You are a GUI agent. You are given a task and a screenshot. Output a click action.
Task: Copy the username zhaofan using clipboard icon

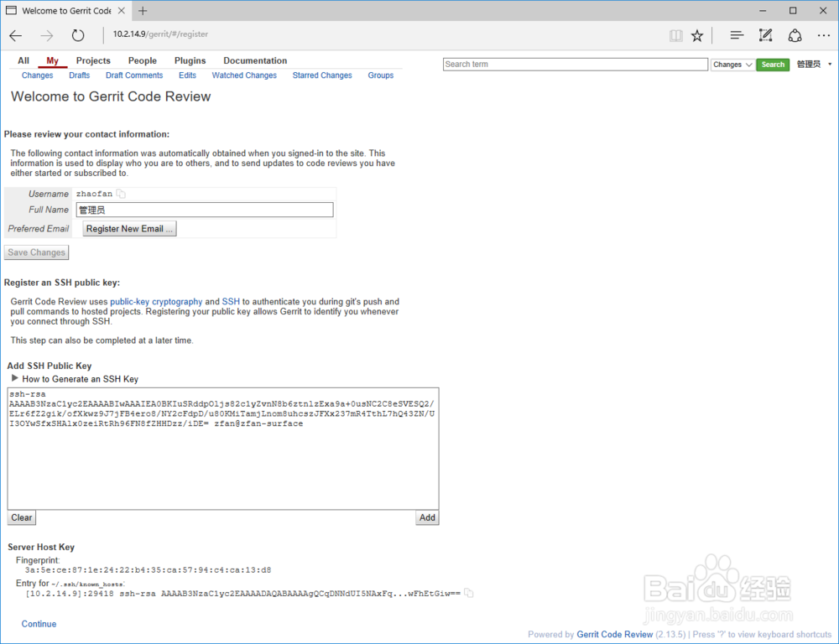[120, 193]
